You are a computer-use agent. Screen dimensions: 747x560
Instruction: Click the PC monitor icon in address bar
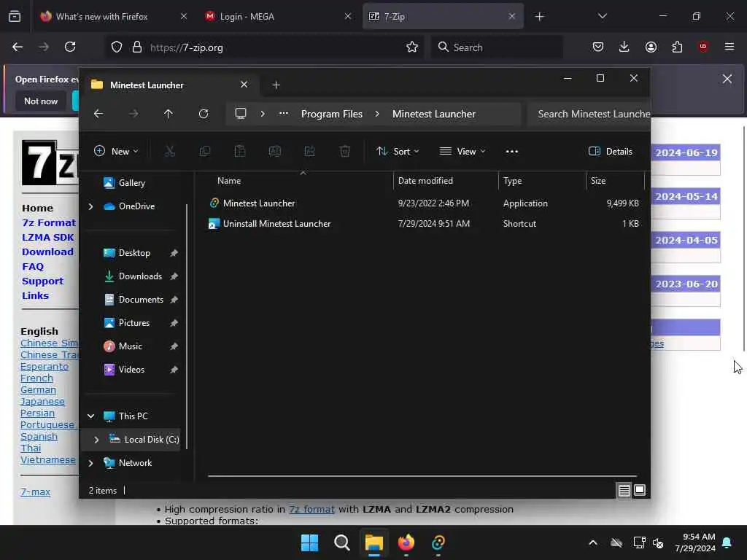[x=241, y=114]
